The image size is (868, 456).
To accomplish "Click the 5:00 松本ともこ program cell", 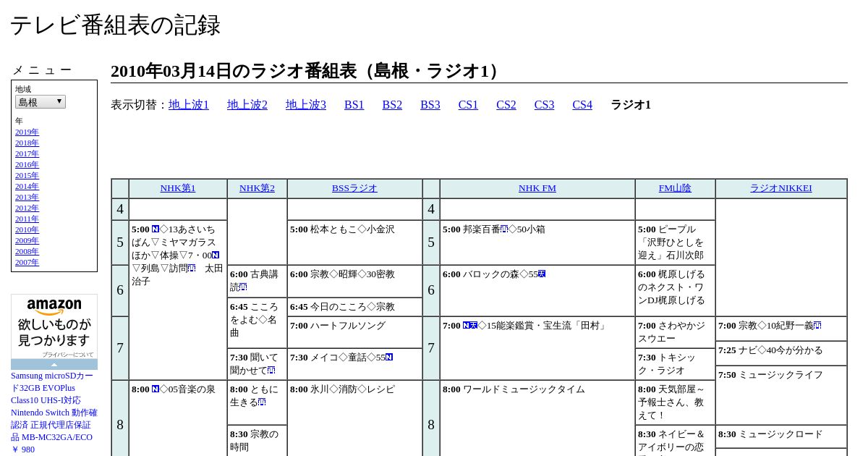I will [x=354, y=242].
